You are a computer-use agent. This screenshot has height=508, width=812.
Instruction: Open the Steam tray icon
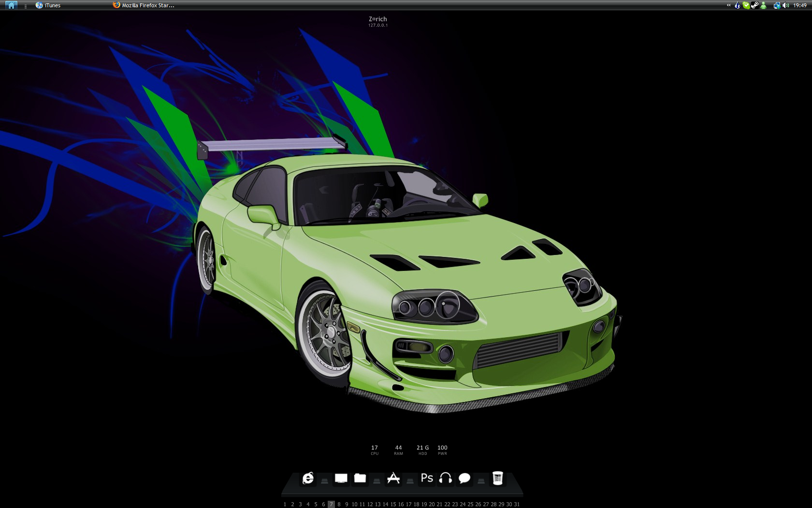tap(754, 5)
